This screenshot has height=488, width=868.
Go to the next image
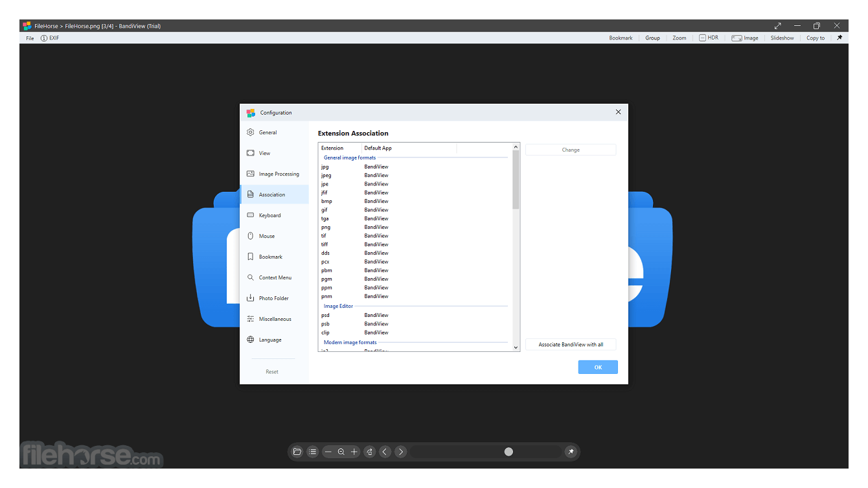tap(400, 452)
